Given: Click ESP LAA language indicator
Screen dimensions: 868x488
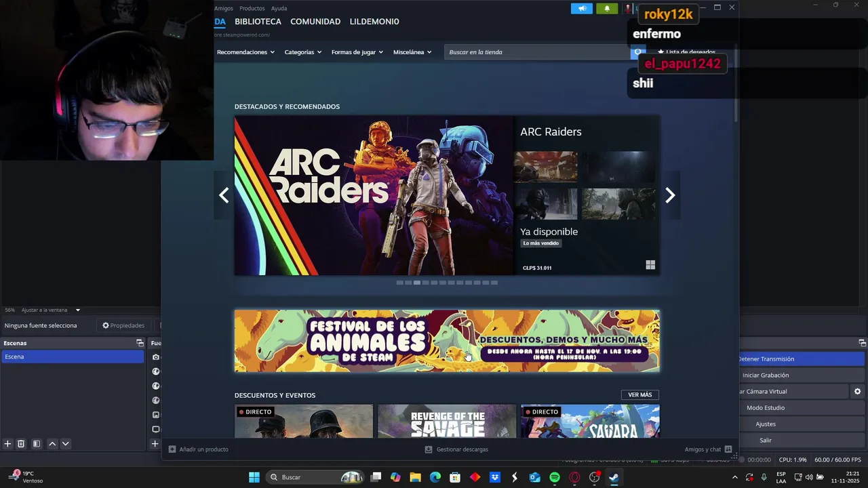Looking at the screenshot, I should click(x=781, y=477).
